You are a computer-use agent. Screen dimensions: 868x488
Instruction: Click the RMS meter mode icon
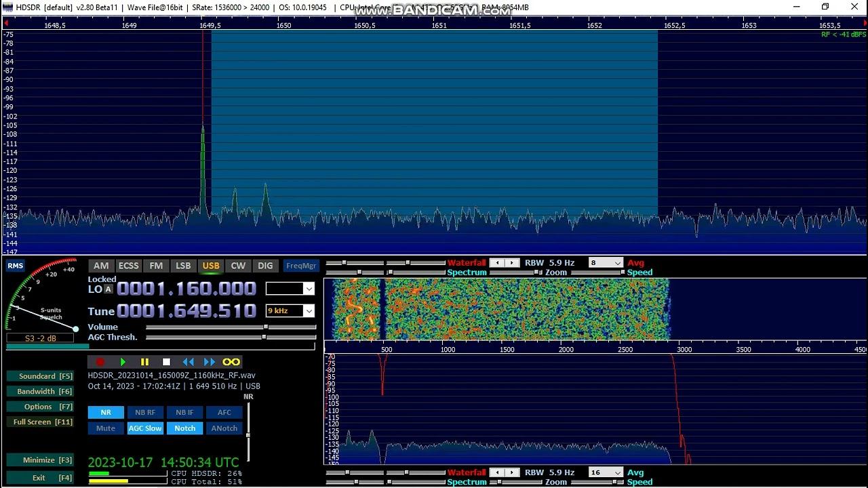click(15, 266)
